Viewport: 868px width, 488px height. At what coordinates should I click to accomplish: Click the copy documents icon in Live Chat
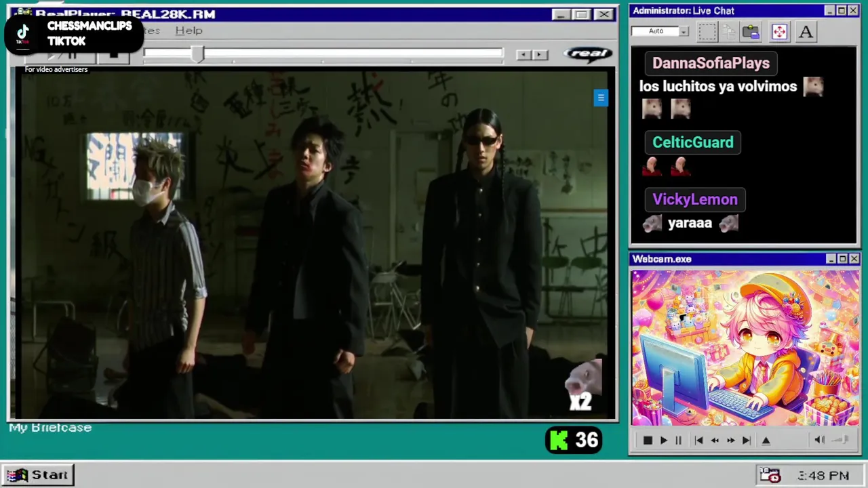729,31
